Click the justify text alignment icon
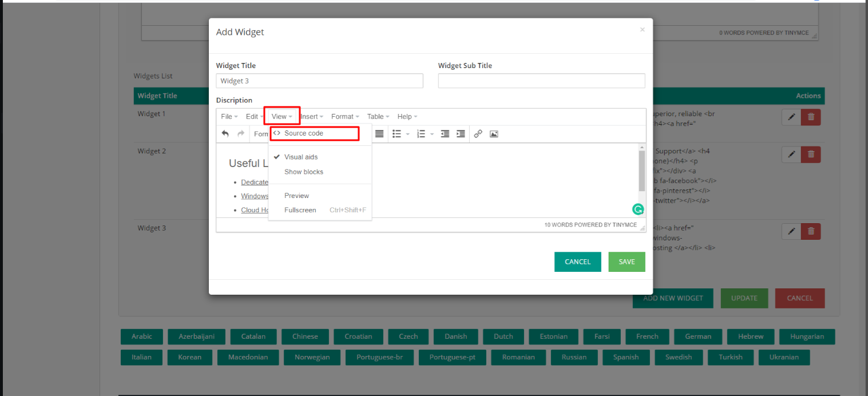This screenshot has width=868, height=396. coord(379,134)
